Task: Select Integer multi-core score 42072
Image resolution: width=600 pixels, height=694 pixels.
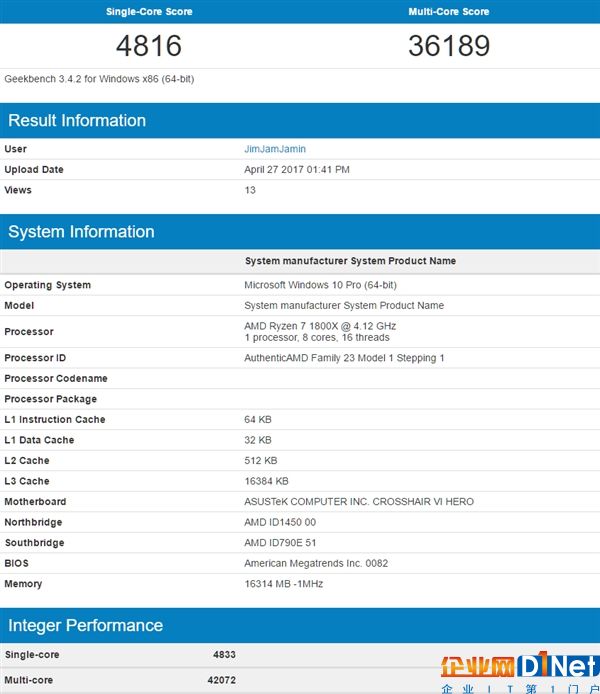Action: pyautogui.click(x=222, y=680)
